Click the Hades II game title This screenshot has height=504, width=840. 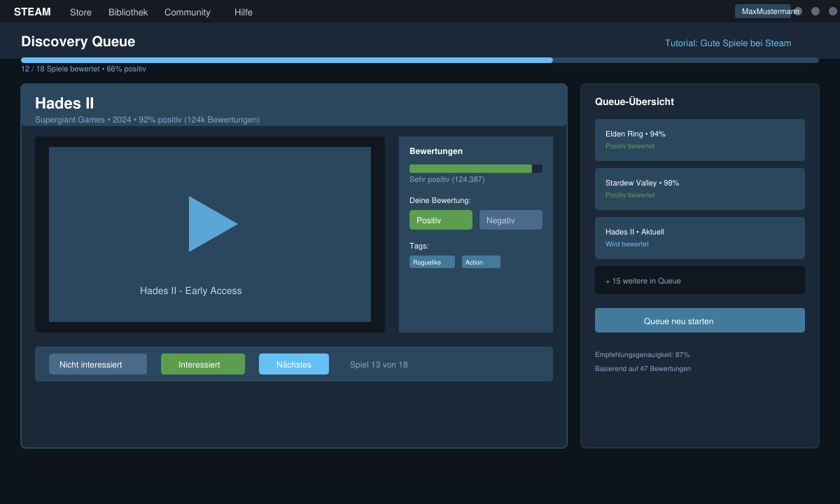pos(64,103)
